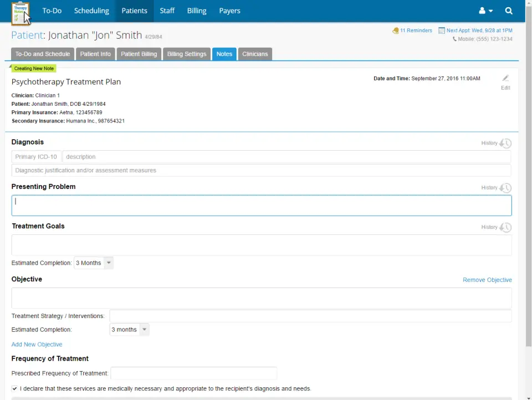The width and height of the screenshot is (532, 400).
Task: Click the Remove Objective link
Action: [487, 280]
